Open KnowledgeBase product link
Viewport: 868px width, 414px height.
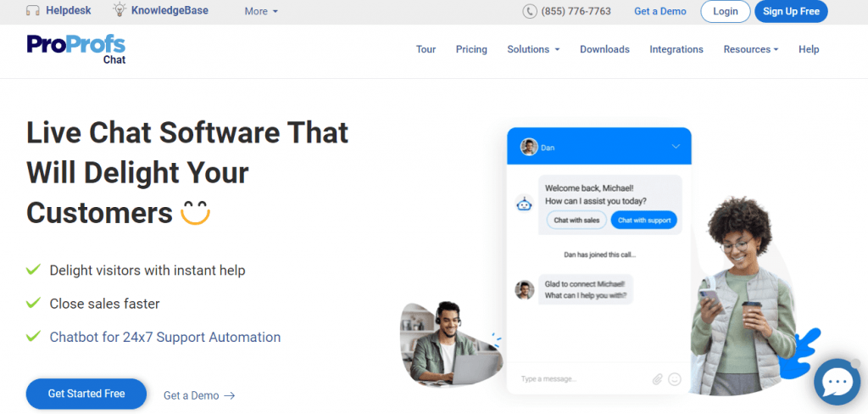tap(170, 10)
